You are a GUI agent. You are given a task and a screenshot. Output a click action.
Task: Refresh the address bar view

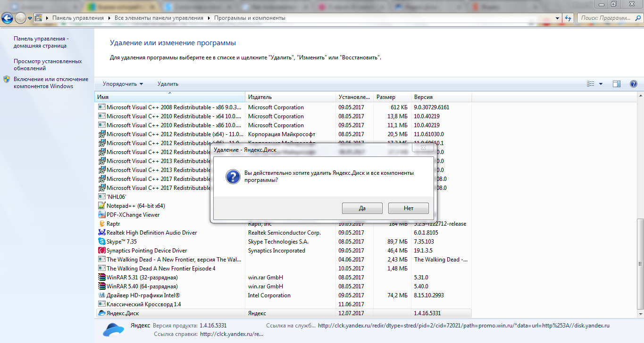pos(569,18)
